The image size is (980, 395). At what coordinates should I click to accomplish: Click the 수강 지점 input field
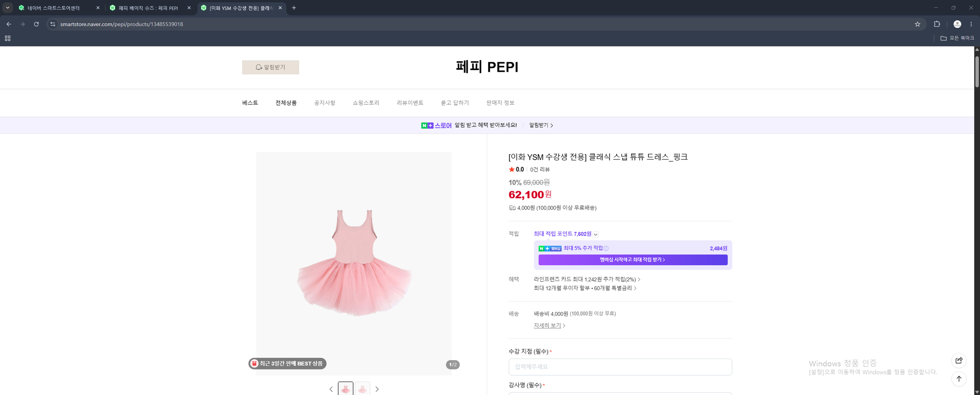pyautogui.click(x=620, y=367)
